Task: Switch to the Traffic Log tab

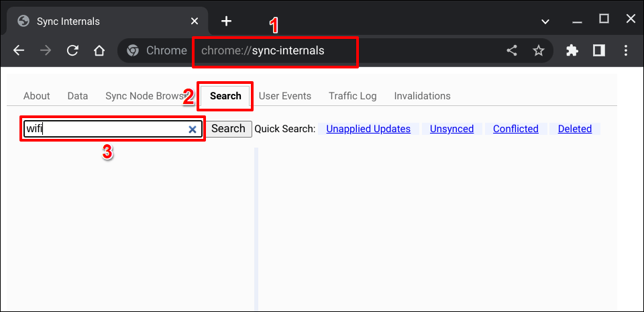Action: (x=352, y=96)
